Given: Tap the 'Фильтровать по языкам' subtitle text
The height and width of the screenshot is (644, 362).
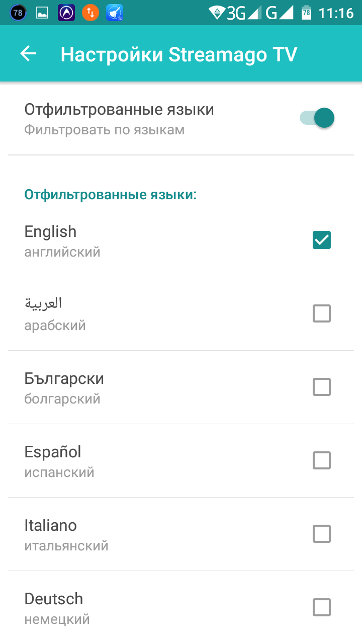Looking at the screenshot, I should pyautogui.click(x=104, y=130).
